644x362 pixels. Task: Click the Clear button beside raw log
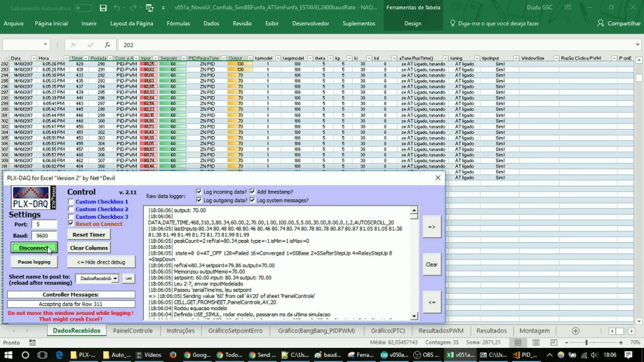(432, 264)
